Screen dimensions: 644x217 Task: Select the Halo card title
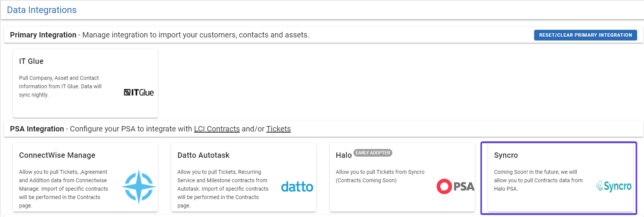(344, 155)
